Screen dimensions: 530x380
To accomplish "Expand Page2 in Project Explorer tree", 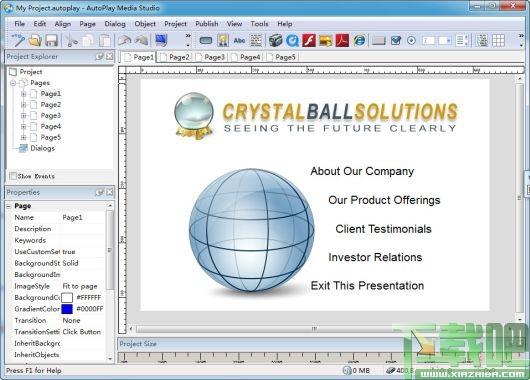I will pyautogui.click(x=23, y=105).
